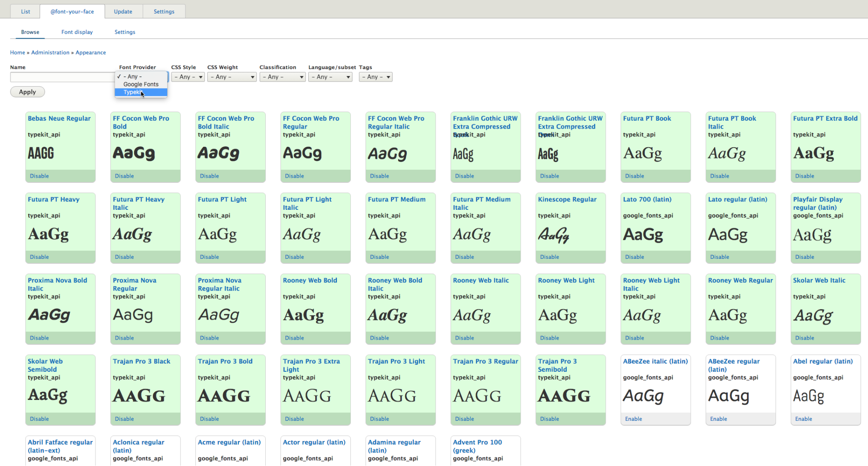Click Futura PT Medium Italic preview sample

pyautogui.click(x=472, y=235)
